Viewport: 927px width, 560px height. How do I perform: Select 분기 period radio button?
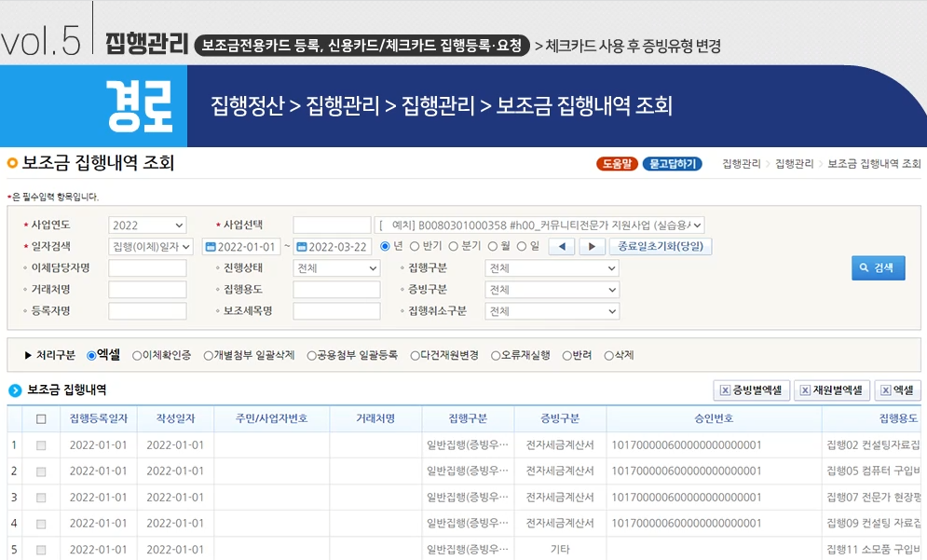(x=454, y=247)
